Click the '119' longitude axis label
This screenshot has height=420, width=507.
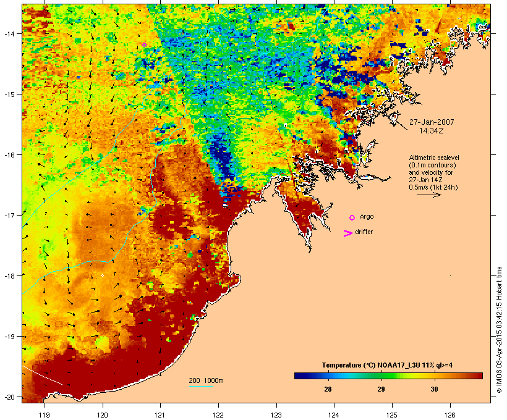tap(45, 415)
